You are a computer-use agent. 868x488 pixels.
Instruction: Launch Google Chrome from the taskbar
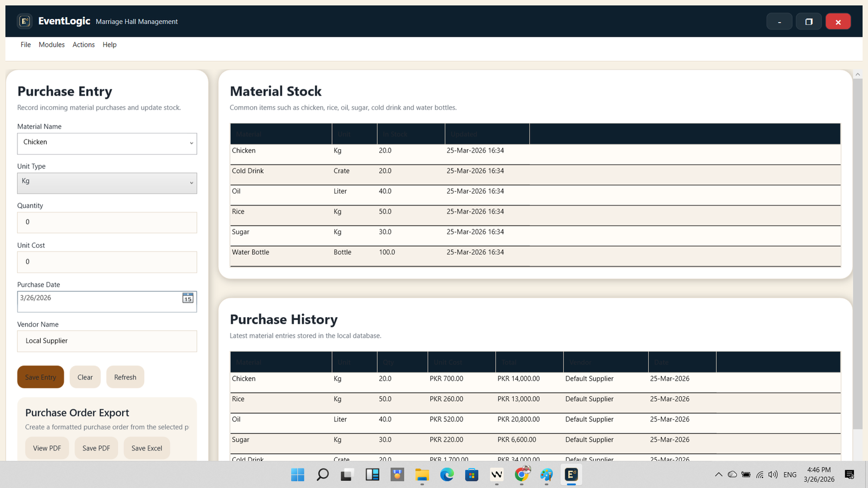[x=522, y=474]
